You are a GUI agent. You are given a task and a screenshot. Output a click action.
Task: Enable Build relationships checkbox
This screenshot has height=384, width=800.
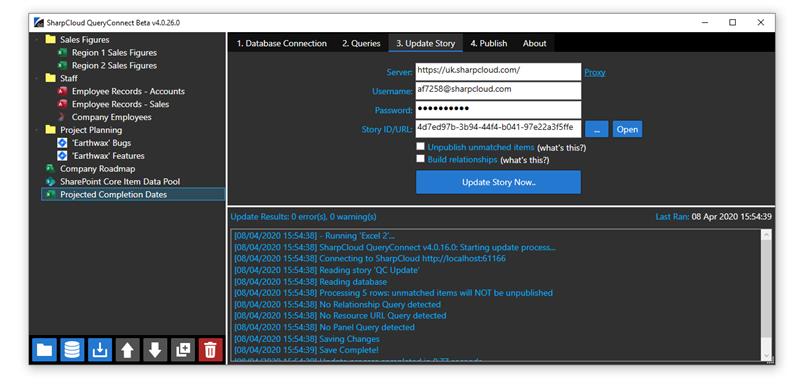coord(420,159)
